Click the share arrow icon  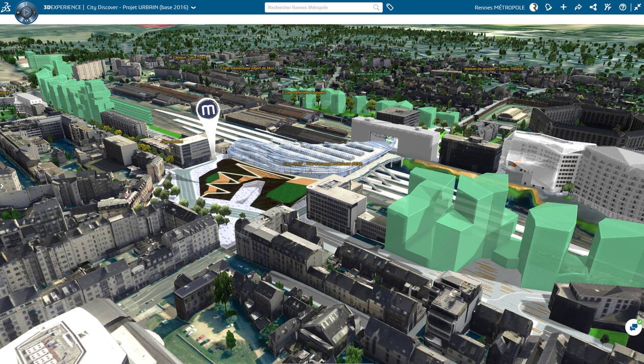pos(578,7)
